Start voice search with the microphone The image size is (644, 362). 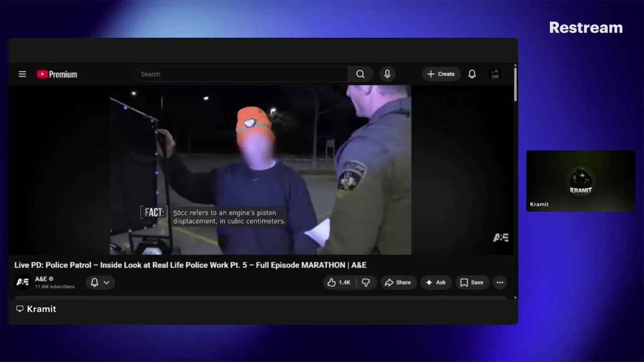tap(387, 74)
